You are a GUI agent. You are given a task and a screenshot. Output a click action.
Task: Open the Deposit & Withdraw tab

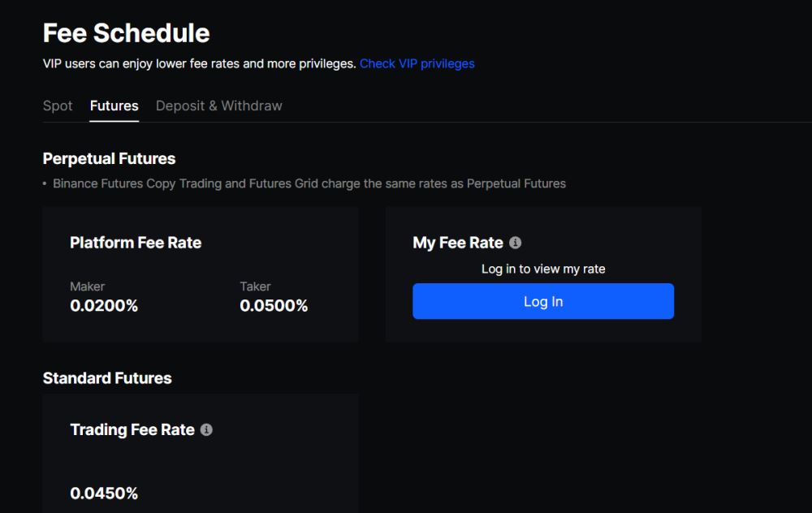pos(219,106)
